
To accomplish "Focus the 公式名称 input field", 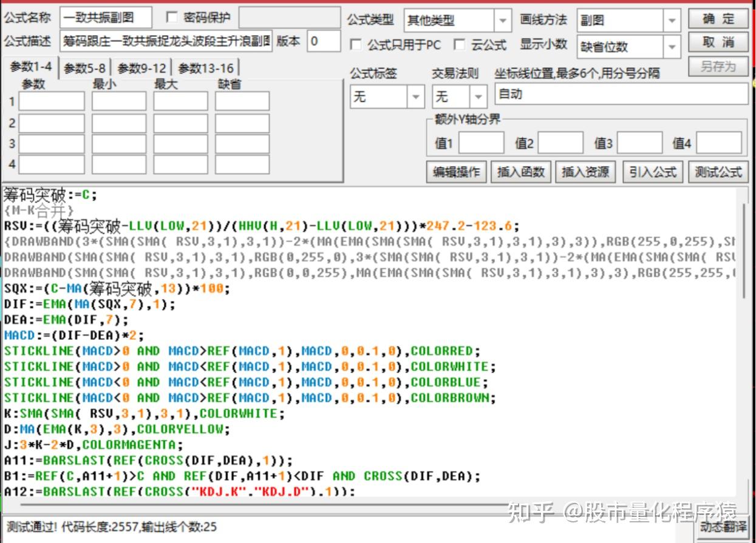I will click(106, 18).
